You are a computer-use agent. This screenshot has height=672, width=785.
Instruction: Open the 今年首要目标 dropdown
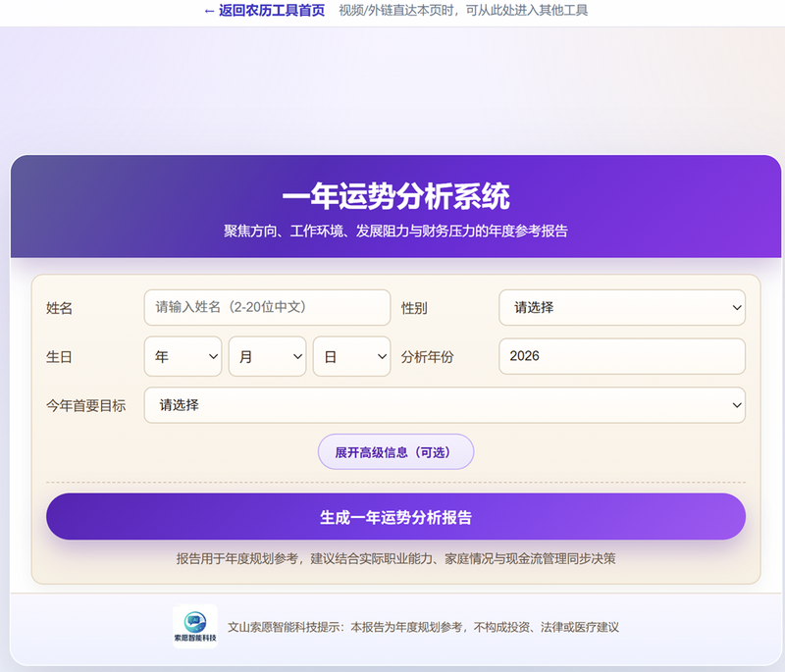coord(445,405)
